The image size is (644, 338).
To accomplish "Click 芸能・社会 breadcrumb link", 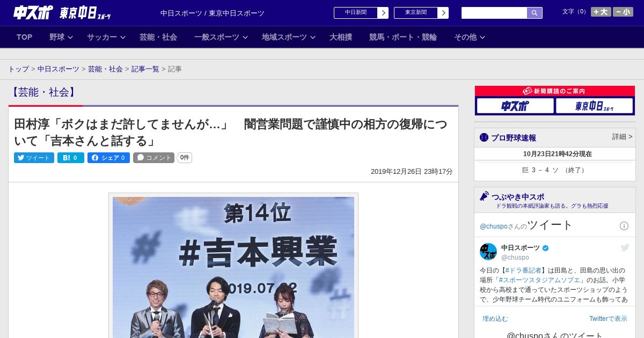I will pyautogui.click(x=105, y=69).
